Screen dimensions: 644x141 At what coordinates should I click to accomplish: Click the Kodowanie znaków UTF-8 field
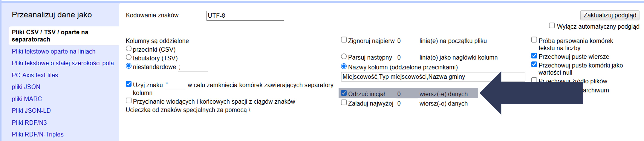click(x=245, y=16)
